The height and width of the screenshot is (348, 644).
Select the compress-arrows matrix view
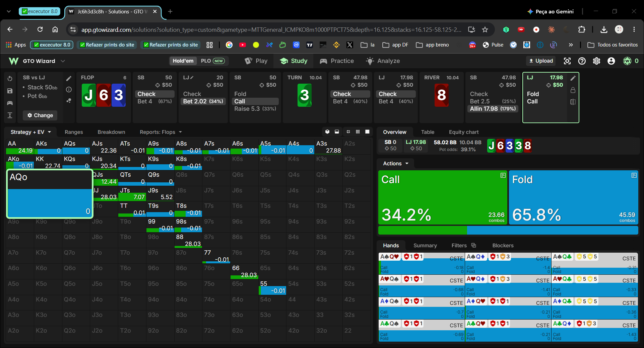pyautogui.click(x=348, y=132)
